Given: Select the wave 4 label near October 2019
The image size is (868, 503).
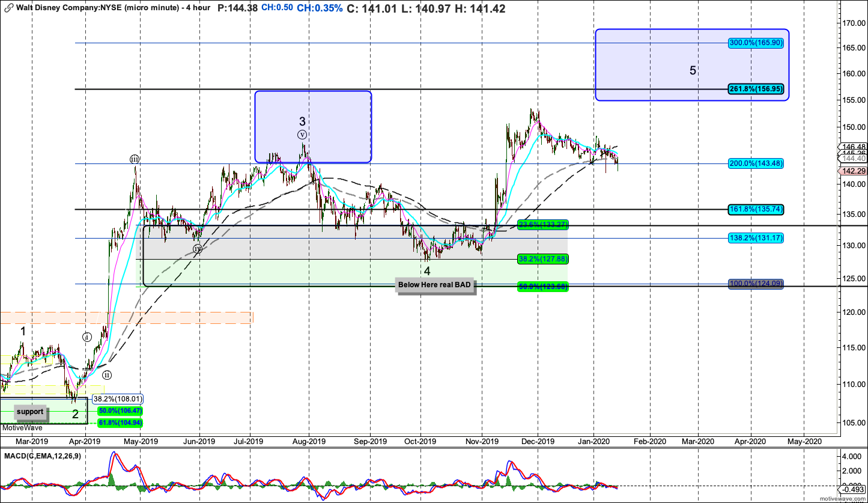Looking at the screenshot, I should 427,272.
